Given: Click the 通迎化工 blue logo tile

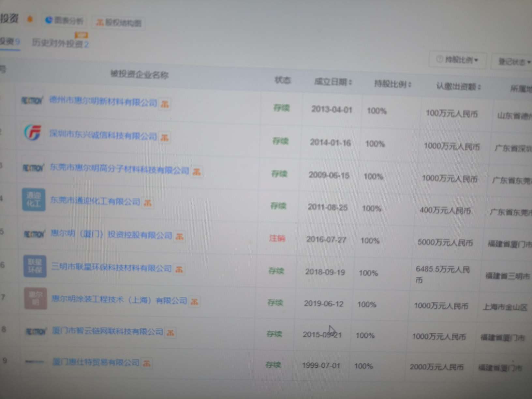Looking at the screenshot, I should [34, 199].
